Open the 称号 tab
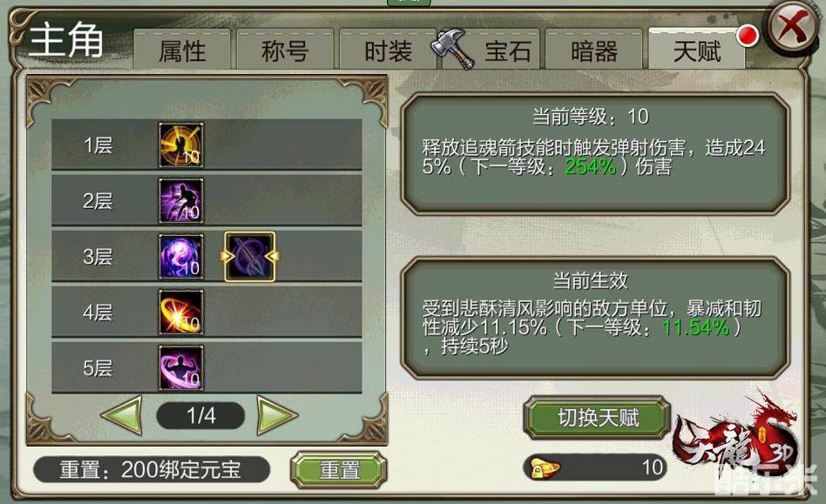 coord(285,50)
